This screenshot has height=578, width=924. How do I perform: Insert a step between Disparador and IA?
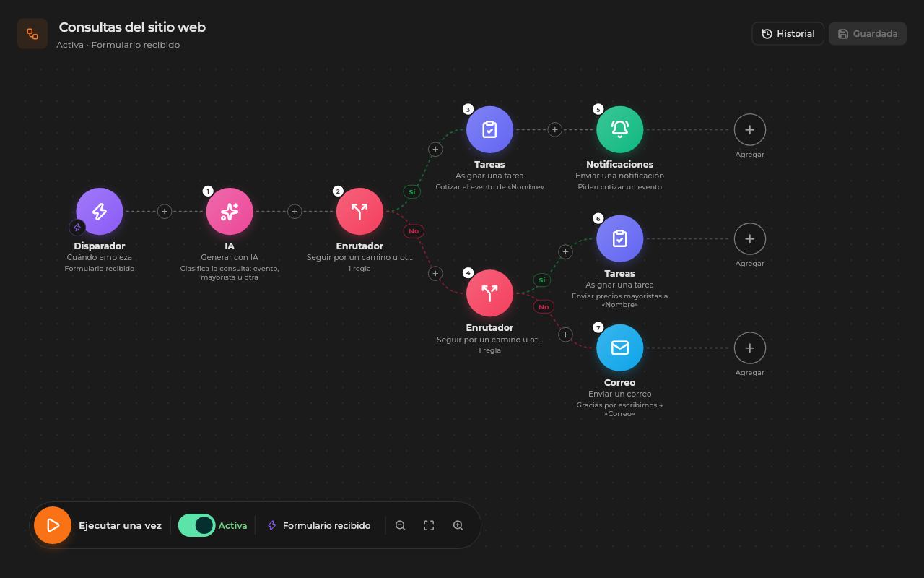(x=165, y=212)
